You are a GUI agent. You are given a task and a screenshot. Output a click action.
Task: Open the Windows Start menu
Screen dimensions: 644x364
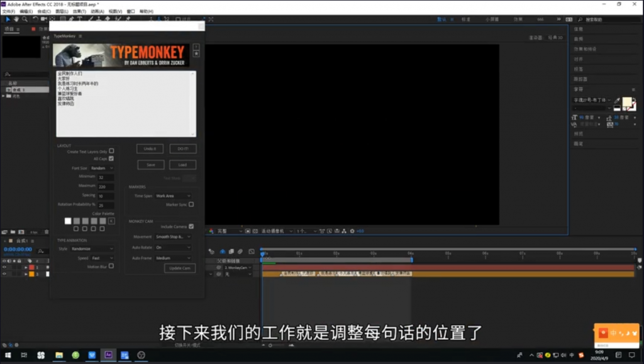click(x=8, y=355)
